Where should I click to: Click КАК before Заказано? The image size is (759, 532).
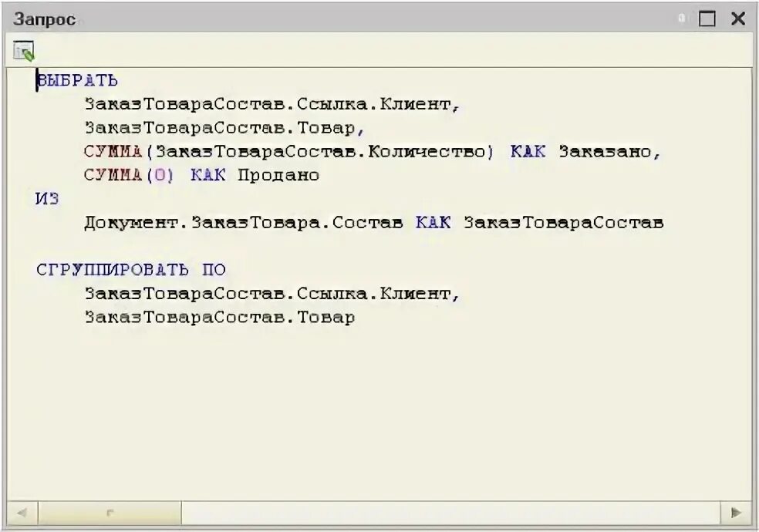[528, 151]
